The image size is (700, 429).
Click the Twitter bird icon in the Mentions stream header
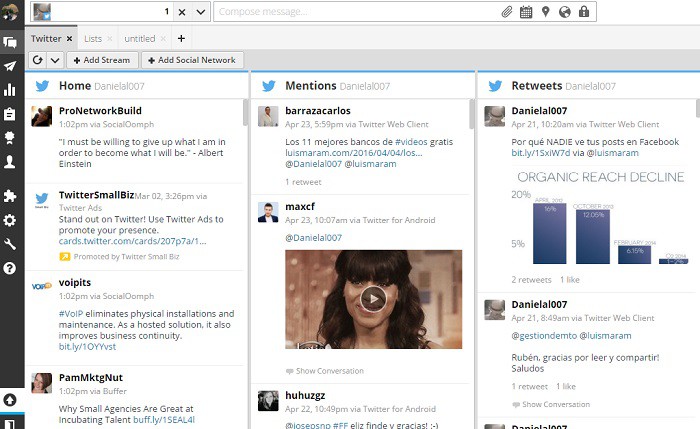pos(269,86)
